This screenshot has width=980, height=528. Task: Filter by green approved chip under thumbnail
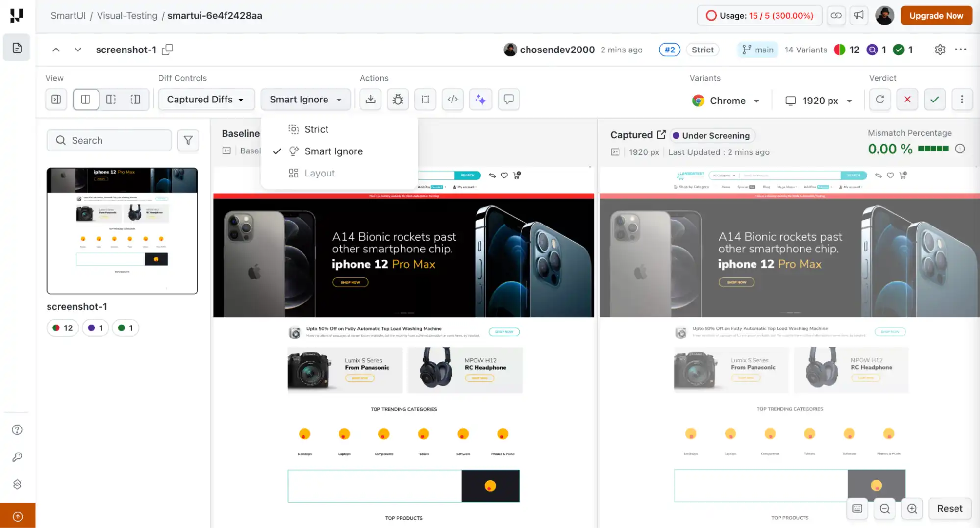tap(126, 328)
